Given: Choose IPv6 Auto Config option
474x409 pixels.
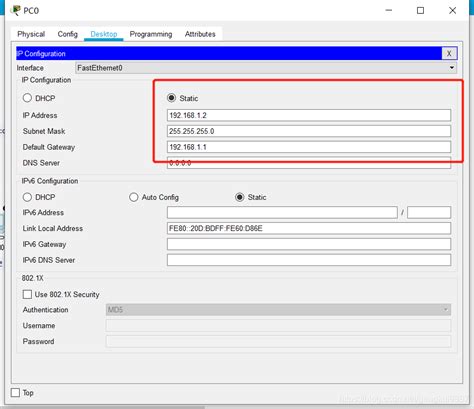Looking at the screenshot, I should pyautogui.click(x=134, y=197).
